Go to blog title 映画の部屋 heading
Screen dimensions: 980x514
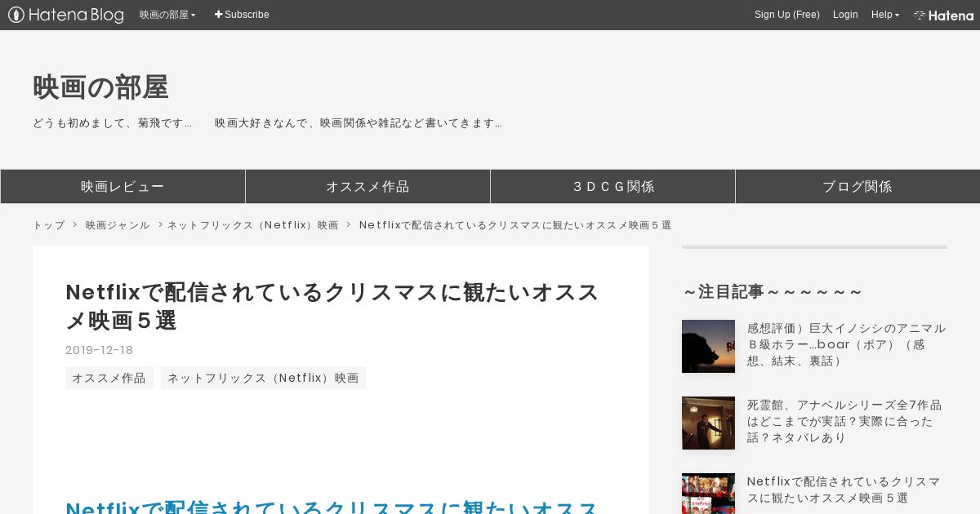click(100, 87)
